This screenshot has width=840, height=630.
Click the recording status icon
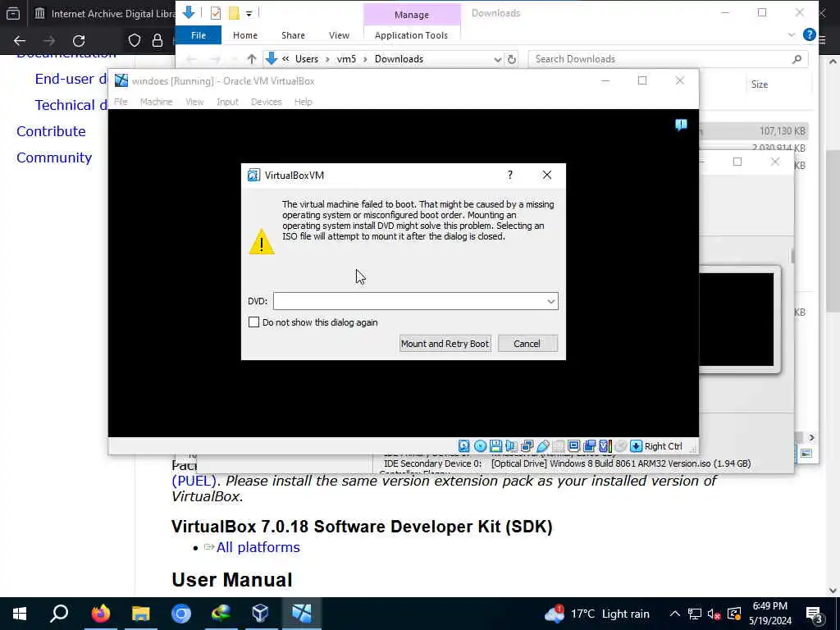(589, 446)
